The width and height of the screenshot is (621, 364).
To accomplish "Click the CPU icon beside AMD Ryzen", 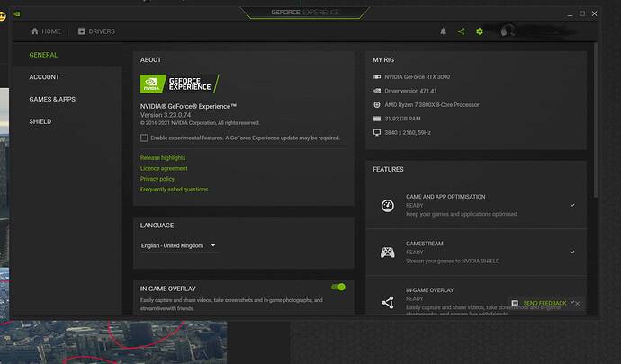I will [377, 104].
